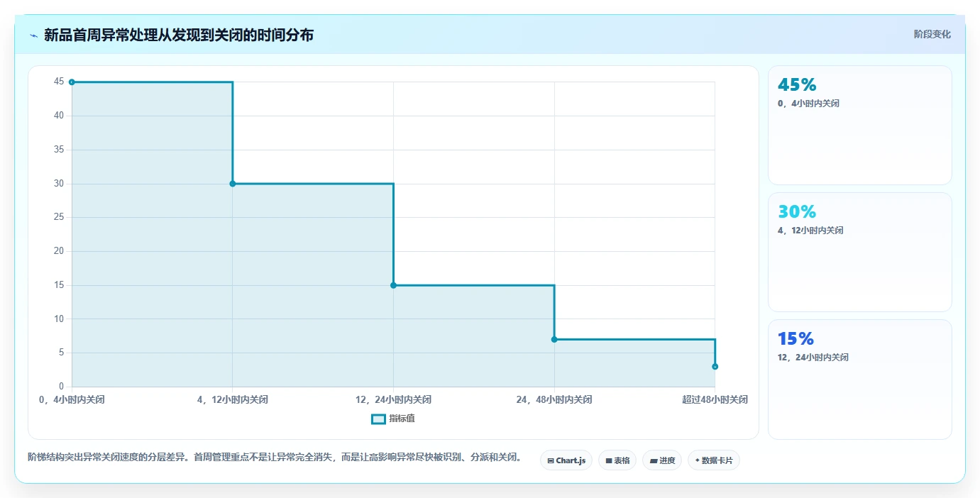Click the data point at value 45
This screenshot has height=498, width=980.
click(72, 82)
